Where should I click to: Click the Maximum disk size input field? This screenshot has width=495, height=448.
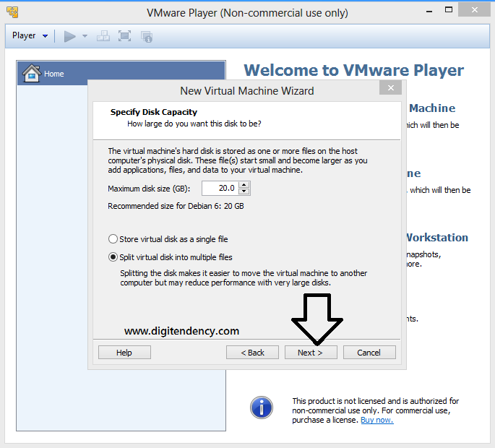click(220, 188)
